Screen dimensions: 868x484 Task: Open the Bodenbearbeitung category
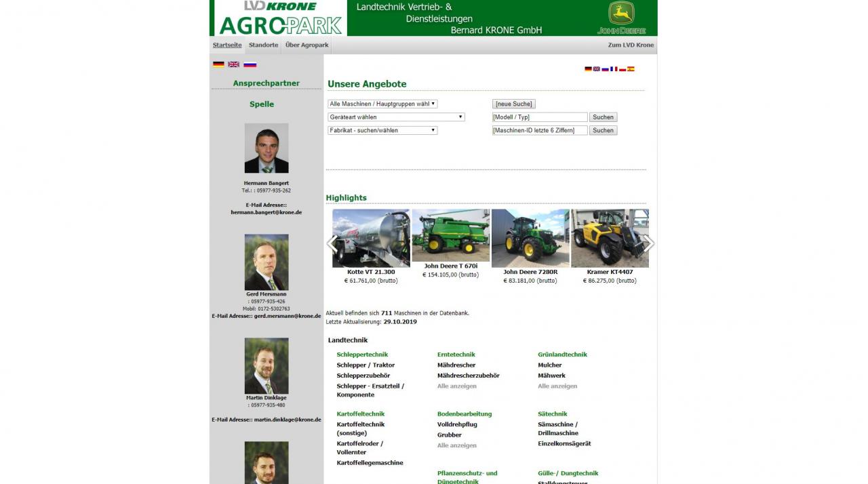pyautogui.click(x=465, y=414)
